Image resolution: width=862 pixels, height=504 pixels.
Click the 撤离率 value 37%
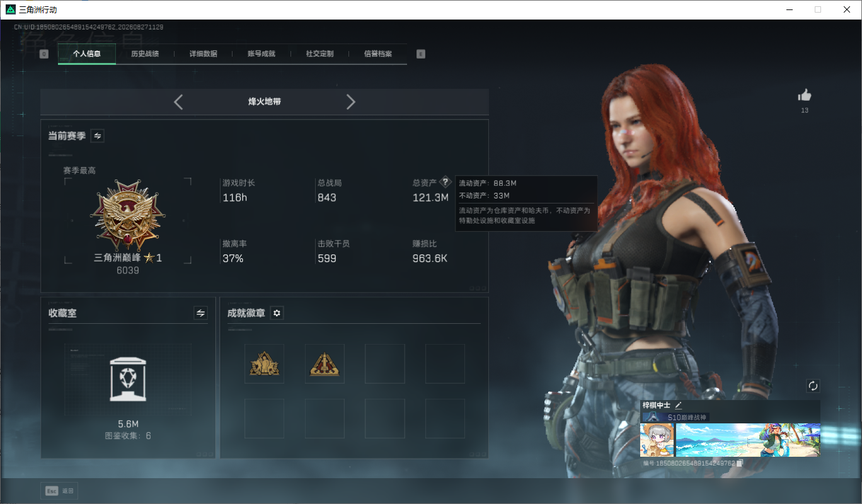point(233,258)
